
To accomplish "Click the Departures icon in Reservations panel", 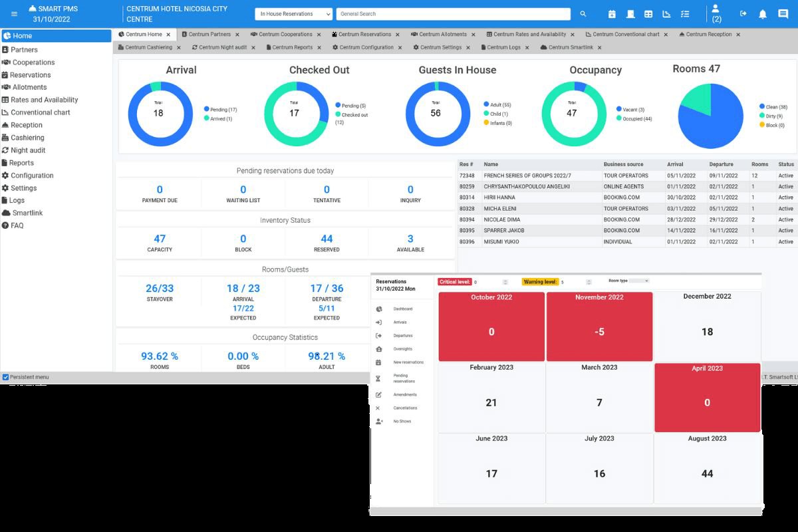I will (379, 336).
